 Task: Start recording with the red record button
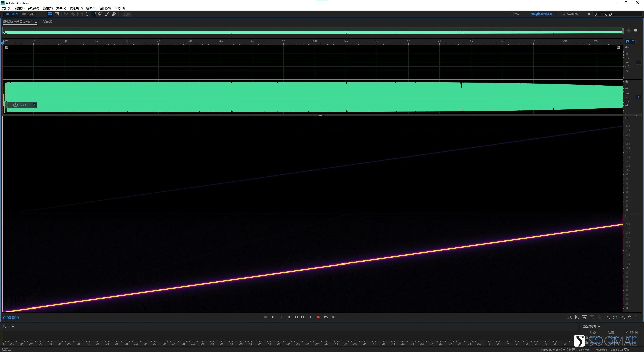click(318, 317)
